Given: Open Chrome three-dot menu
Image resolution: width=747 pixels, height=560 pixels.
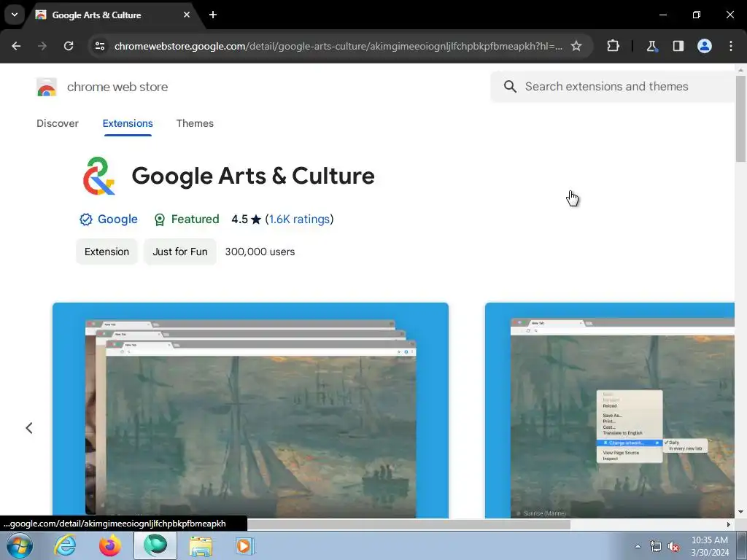Looking at the screenshot, I should tap(731, 46).
